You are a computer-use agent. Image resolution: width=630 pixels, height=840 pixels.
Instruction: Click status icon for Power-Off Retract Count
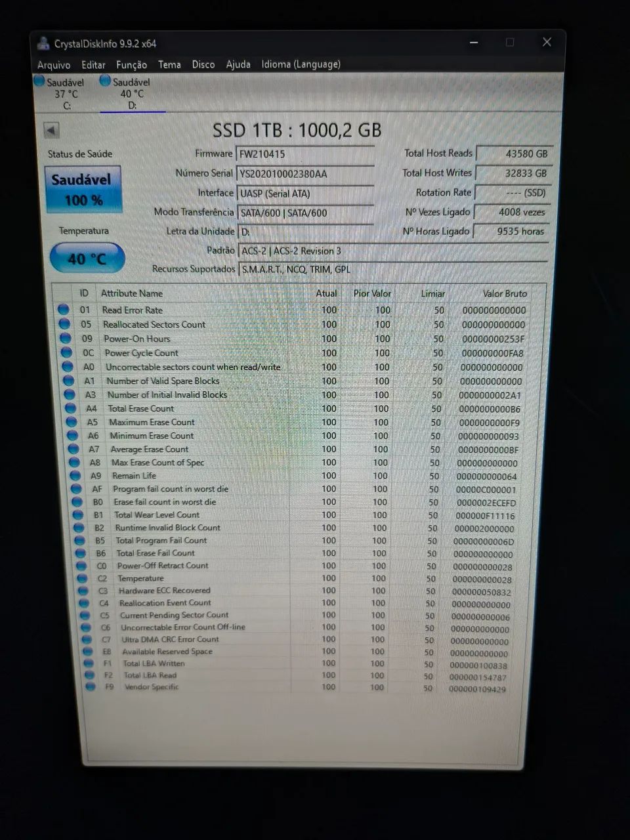click(81, 566)
